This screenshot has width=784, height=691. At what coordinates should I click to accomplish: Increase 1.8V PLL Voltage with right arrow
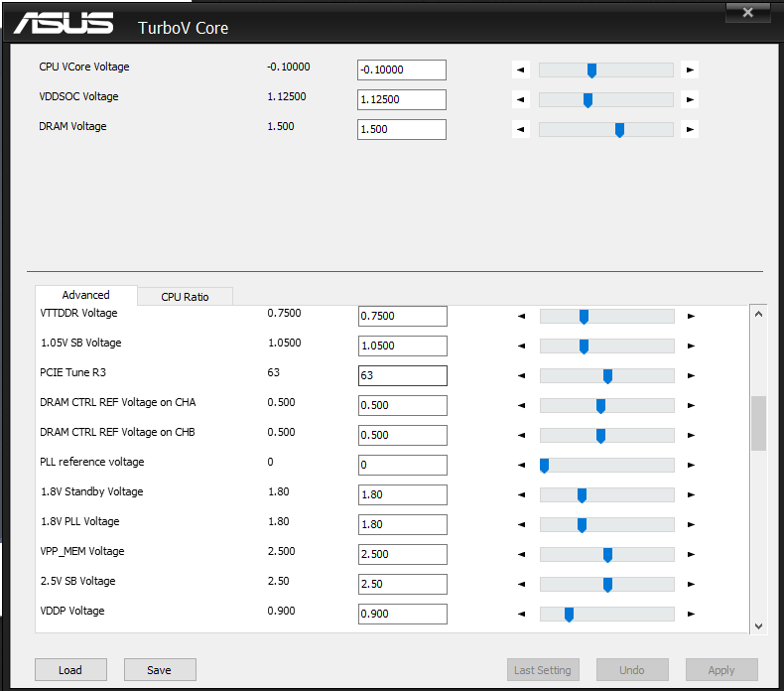pyautogui.click(x=691, y=525)
